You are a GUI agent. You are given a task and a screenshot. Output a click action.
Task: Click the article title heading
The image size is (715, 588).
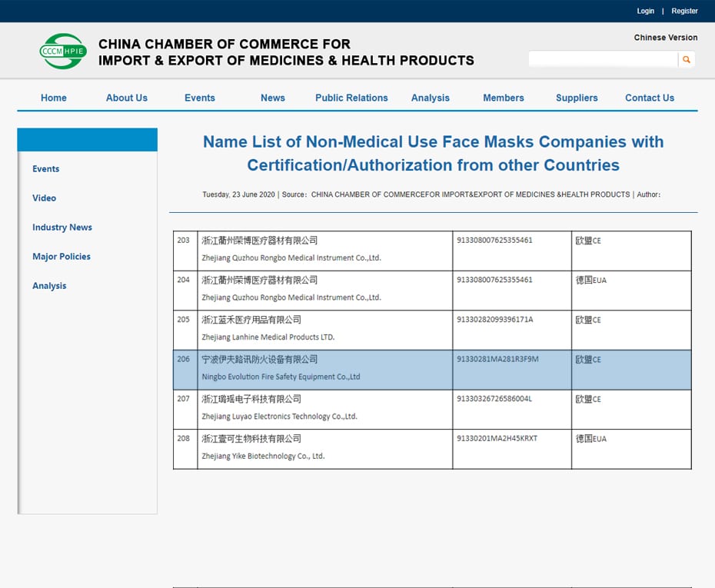pos(433,153)
